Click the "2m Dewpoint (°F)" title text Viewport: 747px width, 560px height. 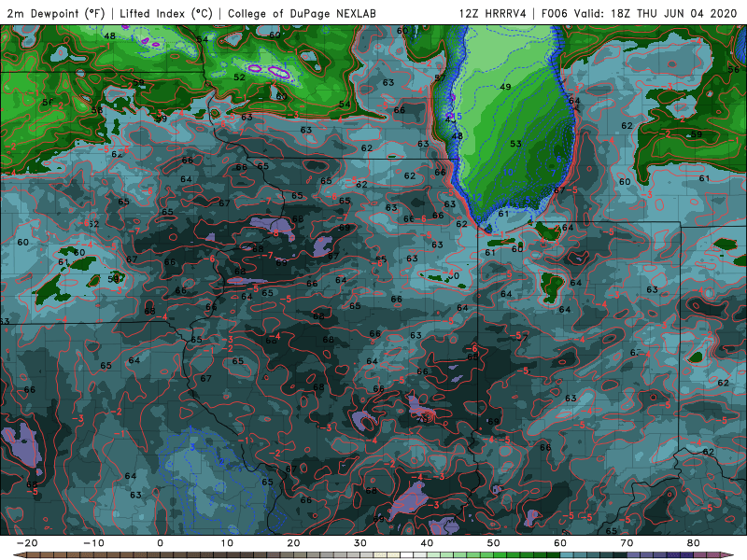click(x=56, y=13)
